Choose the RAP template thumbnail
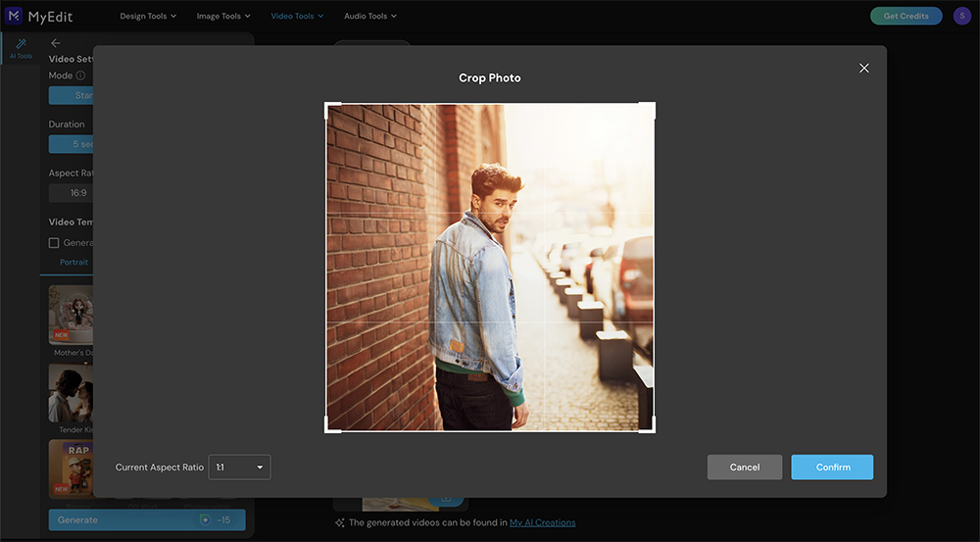Viewport: 980px width, 542px height. [x=71, y=468]
